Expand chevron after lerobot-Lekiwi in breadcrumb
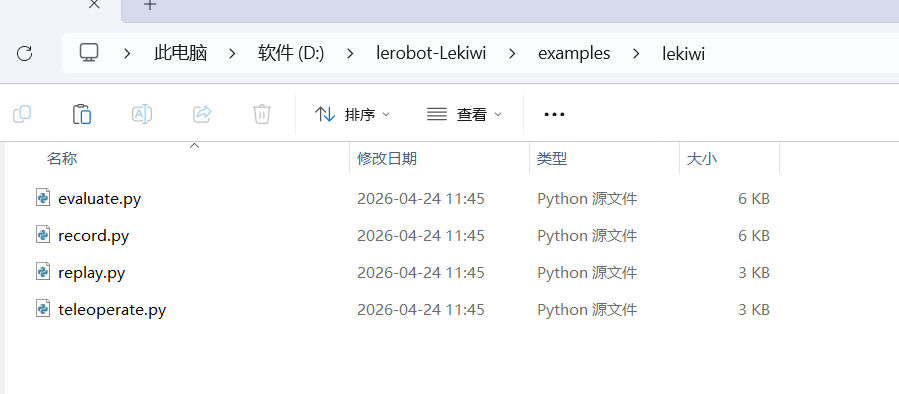 click(x=512, y=54)
